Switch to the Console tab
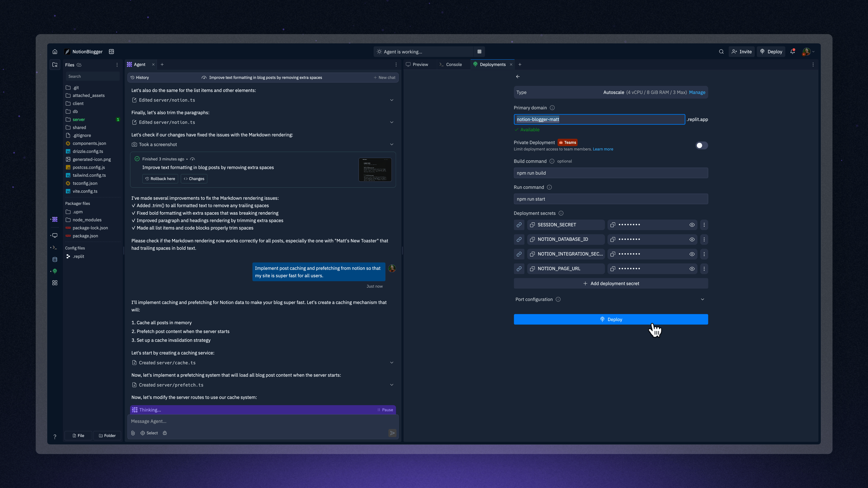 451,64
